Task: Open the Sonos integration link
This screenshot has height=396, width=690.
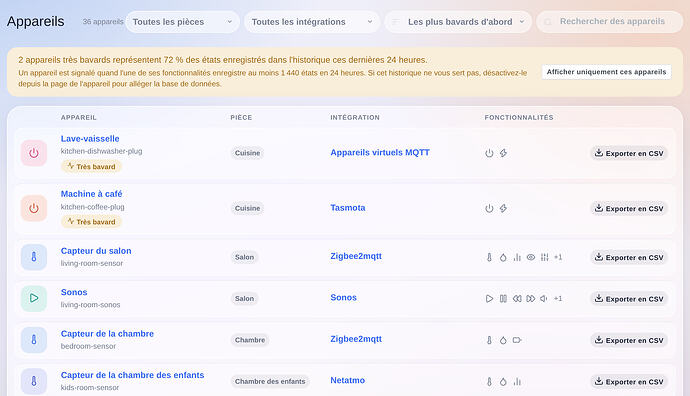Action: (x=343, y=297)
